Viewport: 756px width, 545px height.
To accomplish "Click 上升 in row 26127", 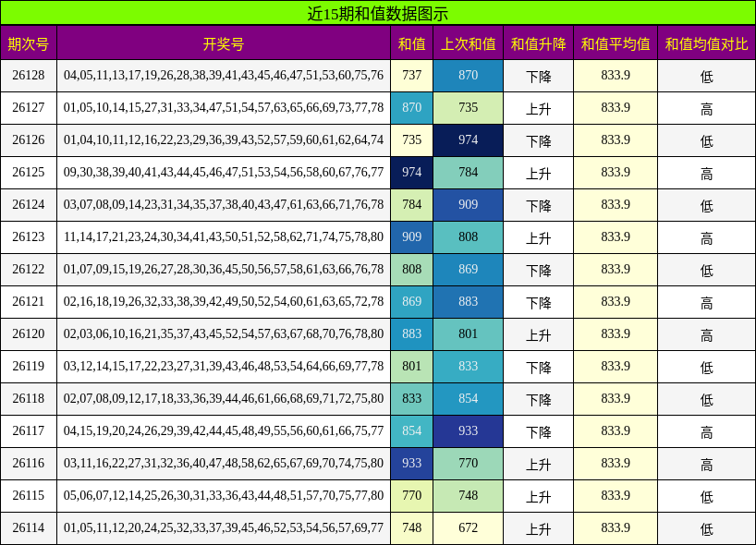I will coord(538,108).
